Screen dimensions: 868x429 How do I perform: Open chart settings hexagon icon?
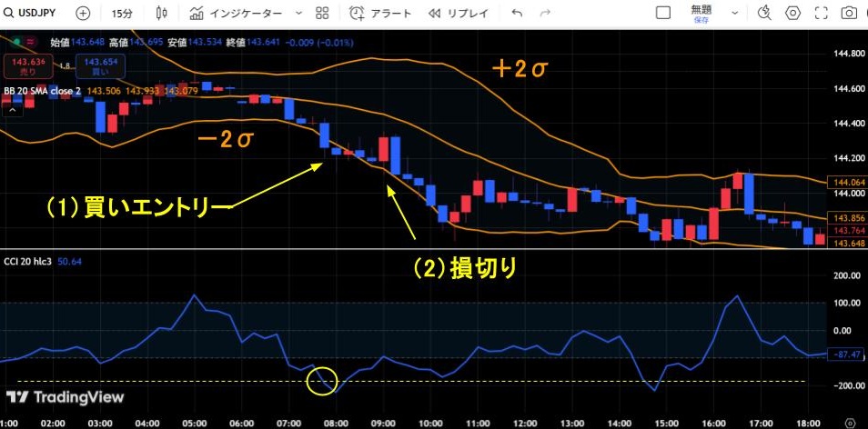pyautogui.click(x=793, y=13)
